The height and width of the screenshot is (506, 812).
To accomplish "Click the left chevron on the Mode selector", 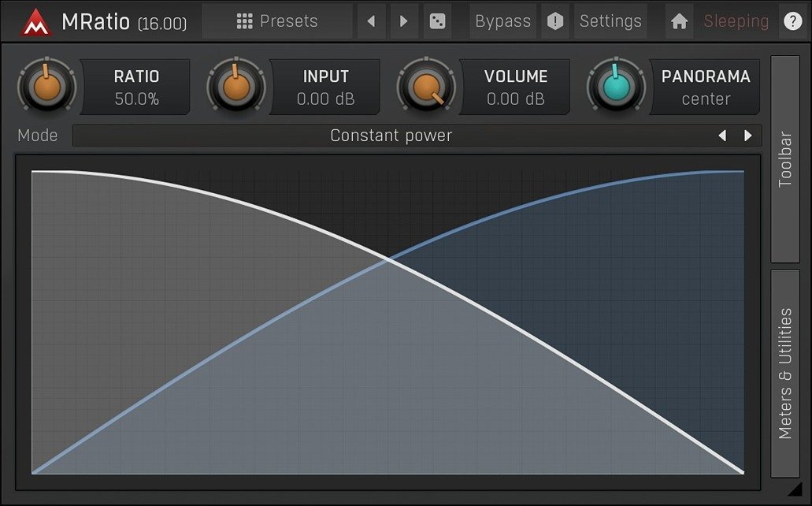I will [x=722, y=135].
